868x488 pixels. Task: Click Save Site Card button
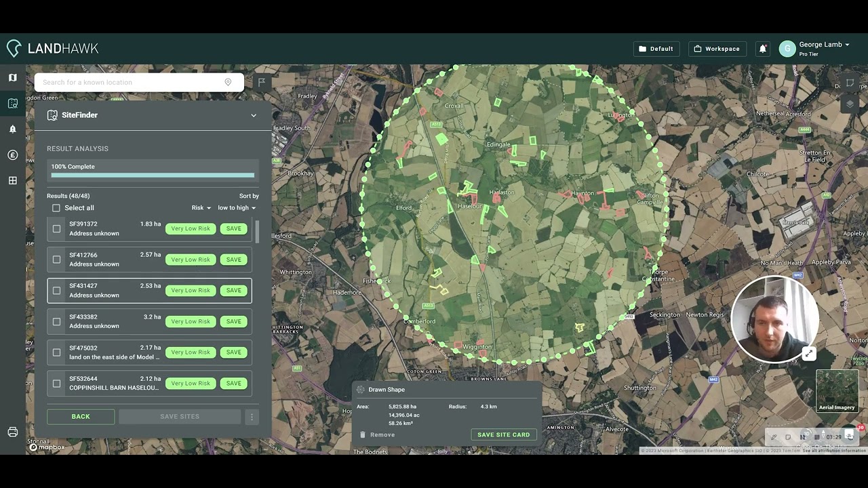[504, 435]
